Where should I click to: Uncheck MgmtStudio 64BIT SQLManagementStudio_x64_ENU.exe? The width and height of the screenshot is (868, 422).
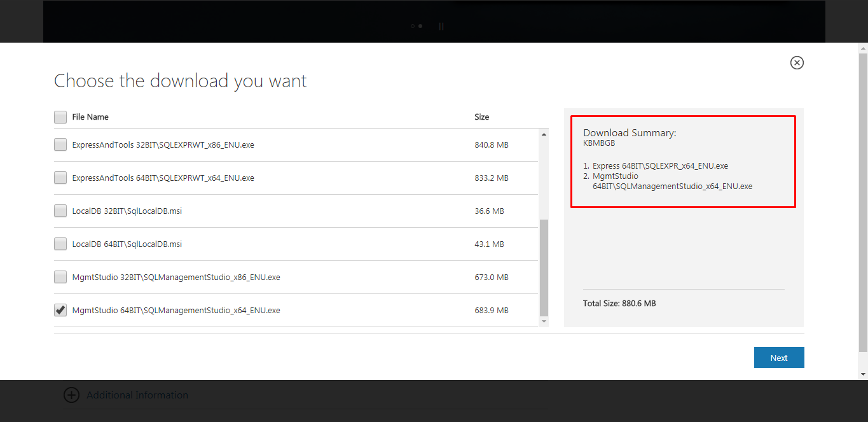(x=60, y=310)
